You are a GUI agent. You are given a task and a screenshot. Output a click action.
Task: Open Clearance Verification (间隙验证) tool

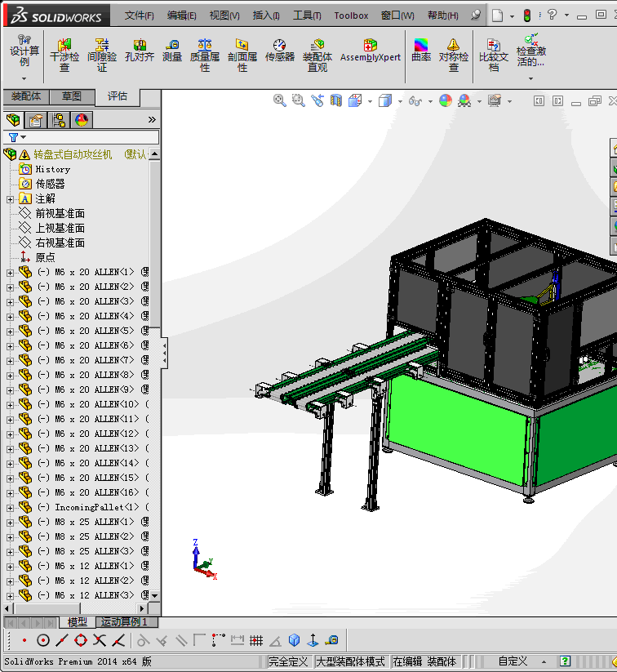point(102,55)
